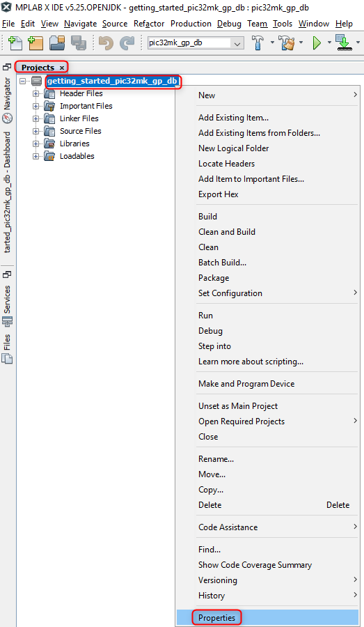Click the Open Project toolbar icon

(57, 42)
